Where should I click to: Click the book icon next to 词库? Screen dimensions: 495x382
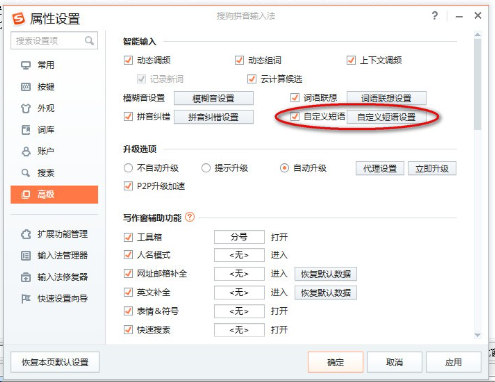(26, 130)
